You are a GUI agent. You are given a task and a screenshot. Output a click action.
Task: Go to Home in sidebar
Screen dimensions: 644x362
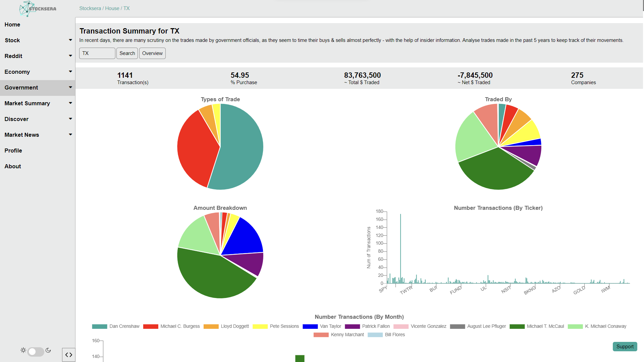(12, 24)
